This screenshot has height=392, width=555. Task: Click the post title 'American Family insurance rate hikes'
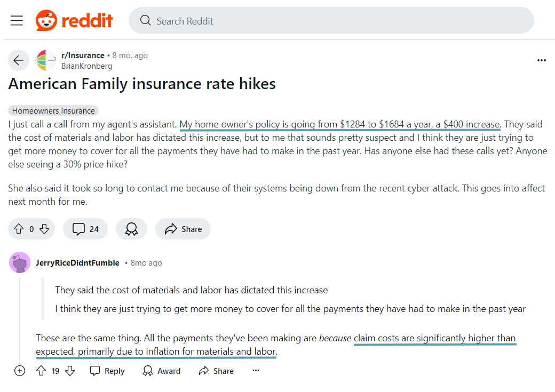click(x=142, y=84)
